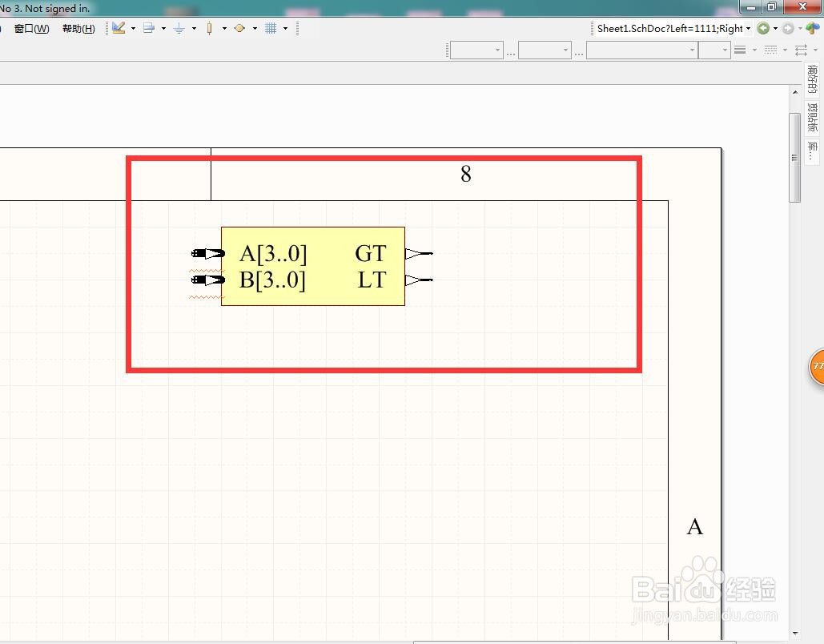The image size is (824, 644).
Task: Expand the arrow style dropdown arrow
Action: click(x=815, y=50)
